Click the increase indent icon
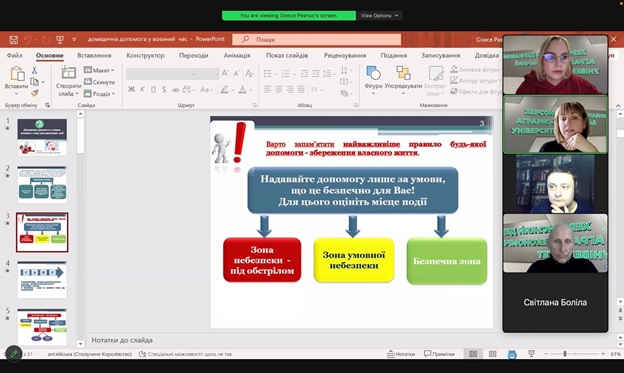 pos(316,74)
